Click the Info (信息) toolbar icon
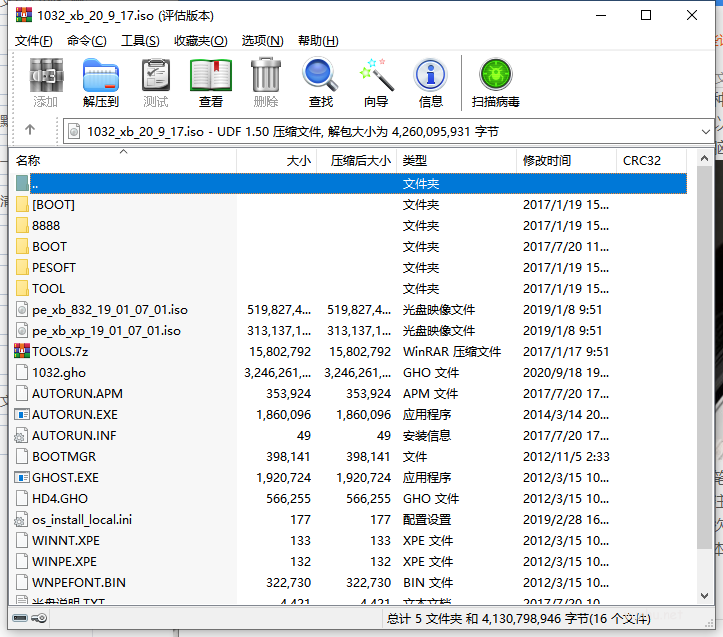The height and width of the screenshot is (637, 723). (431, 82)
